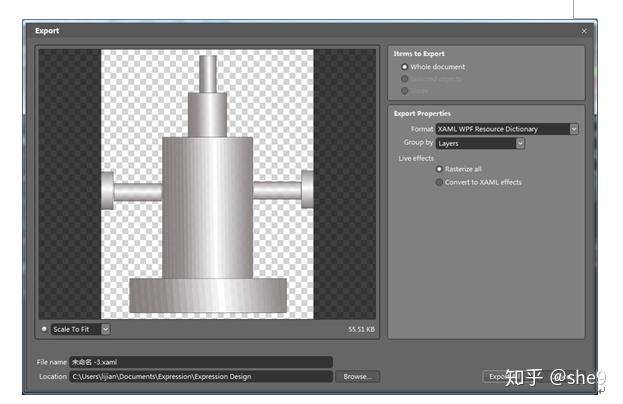Click the Items to Export heading
Viewport: 623px width, 404px height.
(x=419, y=54)
